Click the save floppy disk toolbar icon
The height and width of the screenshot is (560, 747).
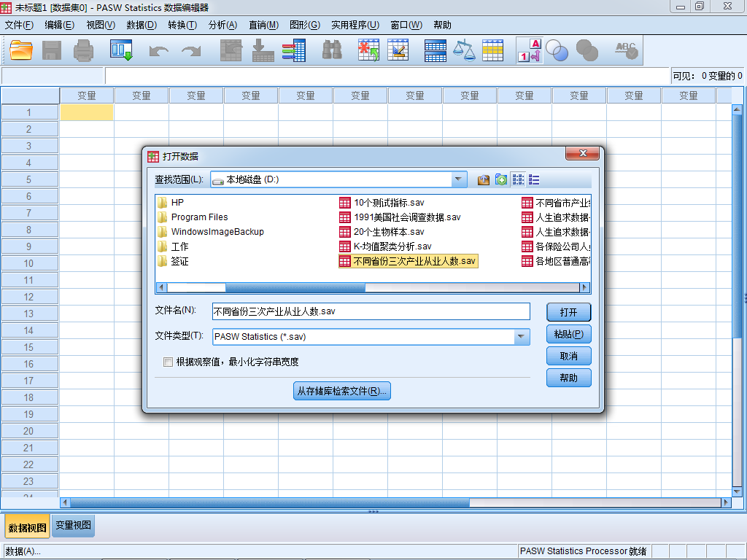point(52,50)
